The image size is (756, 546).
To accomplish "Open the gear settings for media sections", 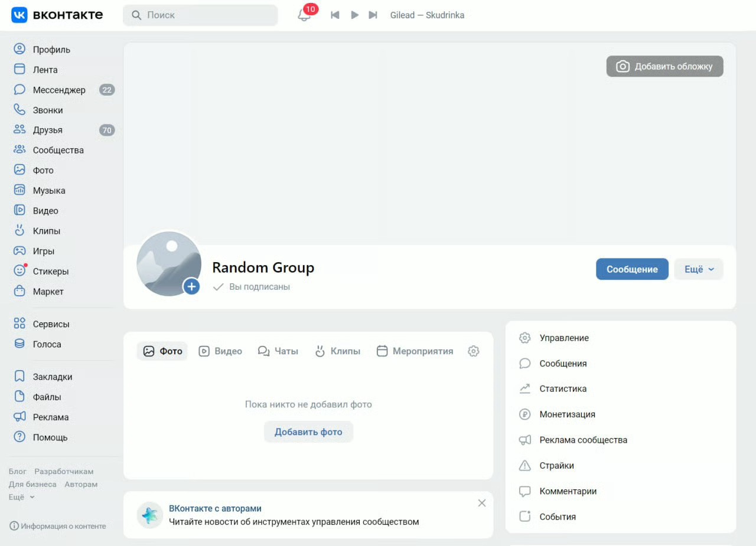I will click(x=473, y=351).
